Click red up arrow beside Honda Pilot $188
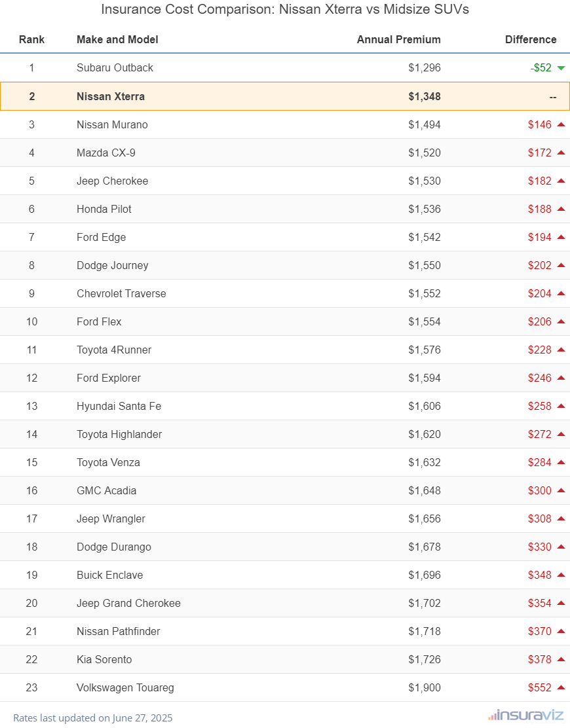 tap(561, 209)
